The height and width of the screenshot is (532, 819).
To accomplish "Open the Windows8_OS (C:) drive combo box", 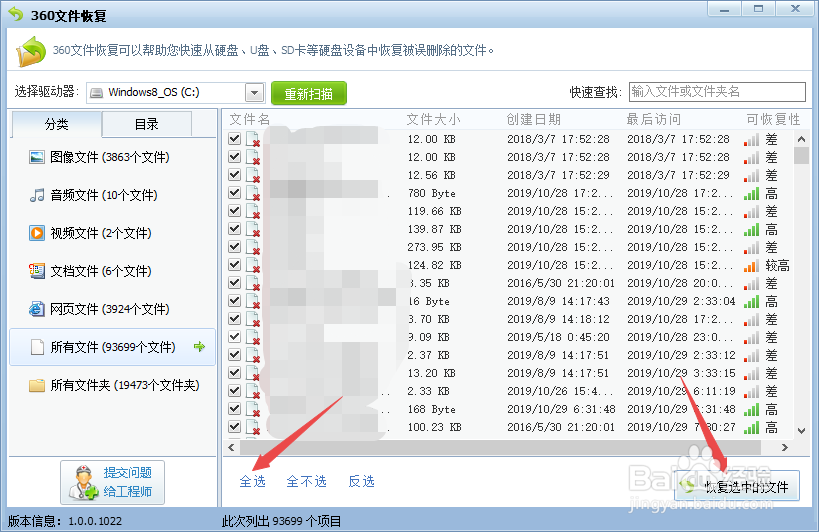I will point(176,93).
